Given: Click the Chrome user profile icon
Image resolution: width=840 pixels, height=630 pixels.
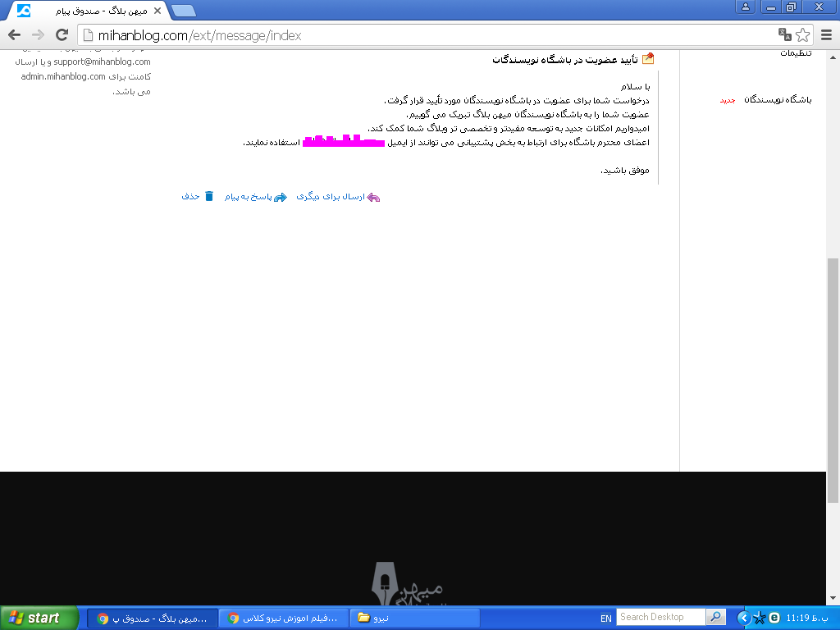Looking at the screenshot, I should pos(745,7).
